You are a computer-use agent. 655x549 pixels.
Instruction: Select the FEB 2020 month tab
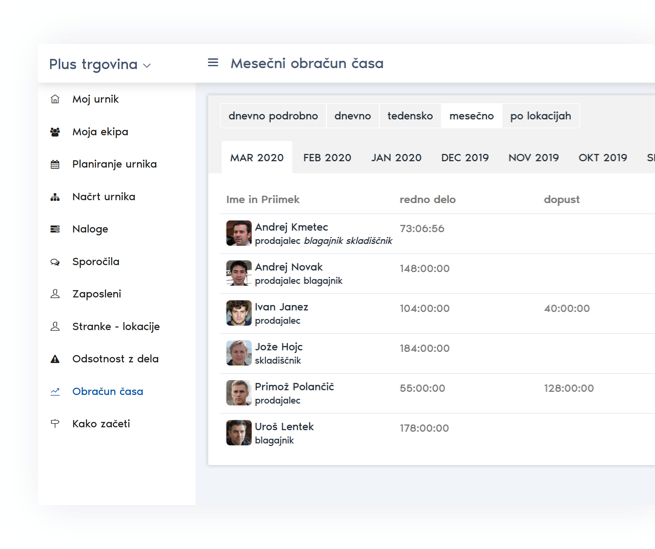[x=327, y=158]
